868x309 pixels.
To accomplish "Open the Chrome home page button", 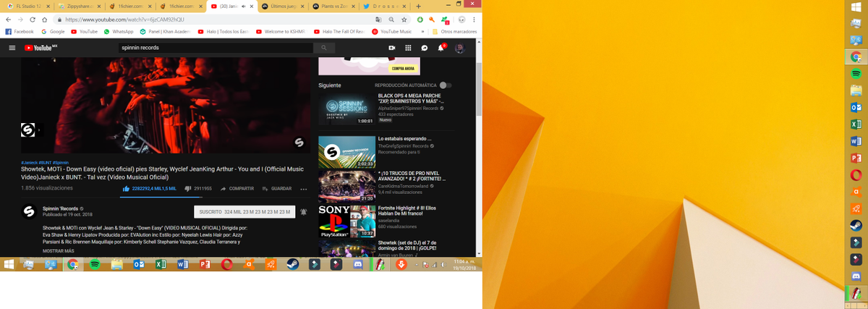I will pos(45,20).
